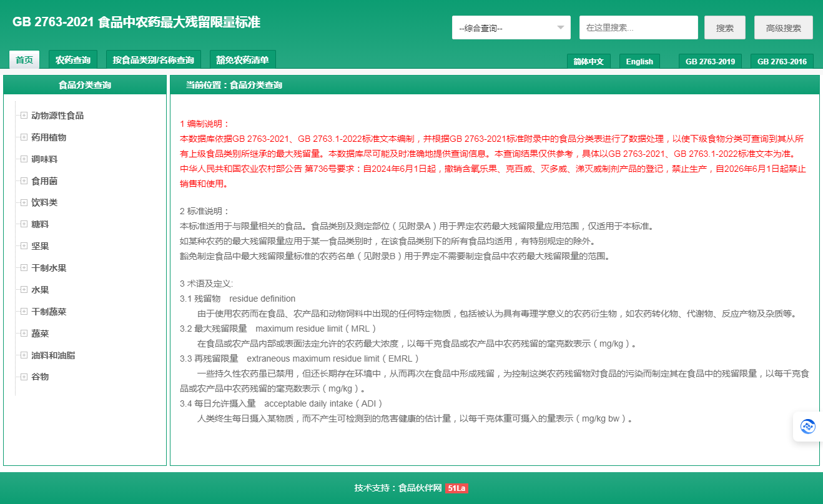Select 谷物 category label
823x504 pixels.
click(40, 377)
